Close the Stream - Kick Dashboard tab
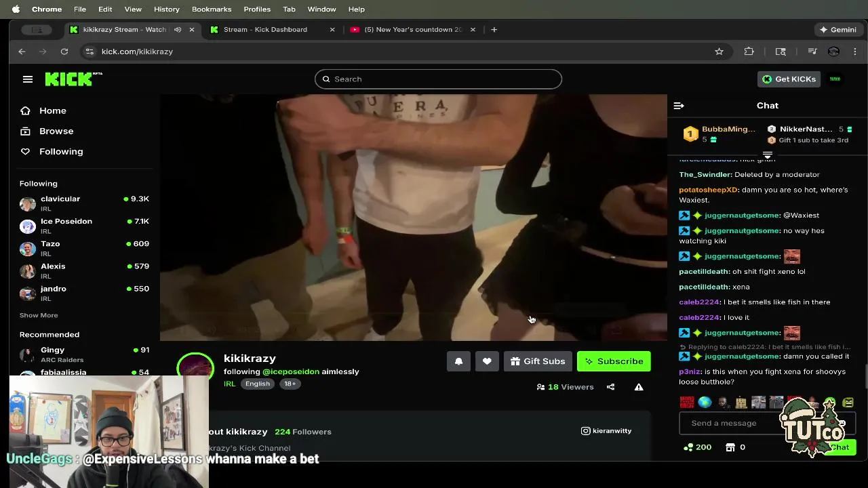The height and width of the screenshot is (488, 868). (x=332, y=30)
